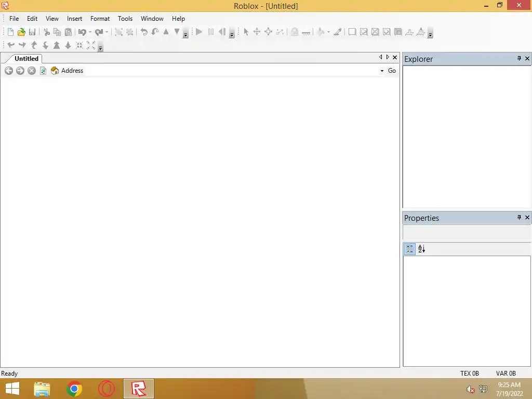Open the File menu
Viewport: 532px width, 399px height.
pos(14,19)
